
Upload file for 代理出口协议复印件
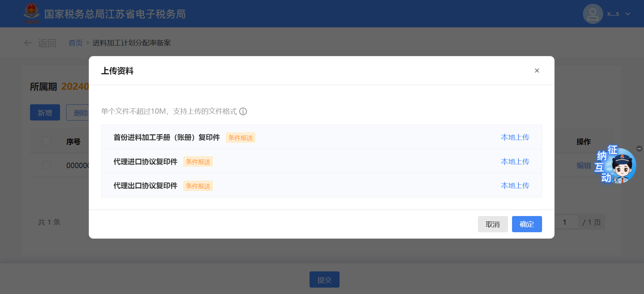point(515,186)
